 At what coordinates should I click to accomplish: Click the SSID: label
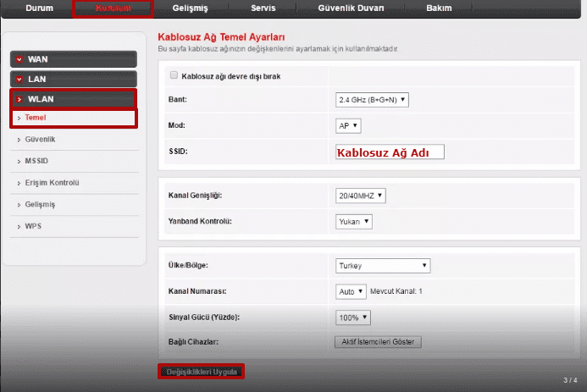pyautogui.click(x=178, y=152)
